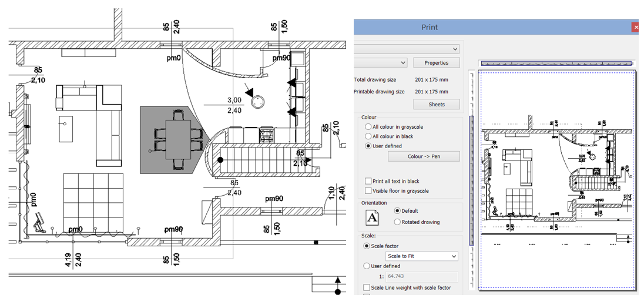The image size is (644, 308).
Task: Click the laptop-like object near bottom-left wall
Action: (39, 223)
